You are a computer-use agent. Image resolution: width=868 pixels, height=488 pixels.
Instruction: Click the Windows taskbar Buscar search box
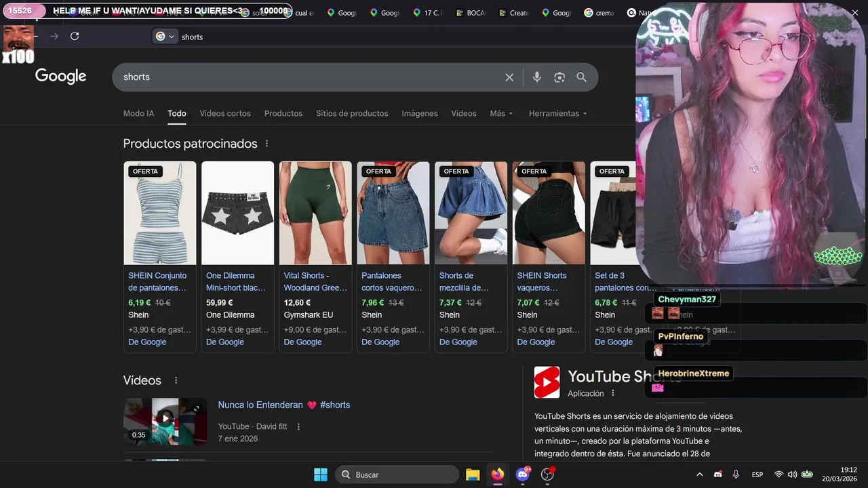[x=397, y=474]
